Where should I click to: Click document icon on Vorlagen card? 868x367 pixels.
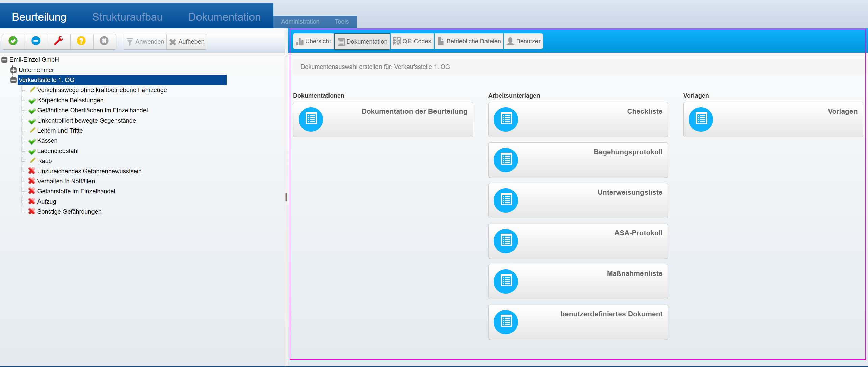click(x=701, y=120)
